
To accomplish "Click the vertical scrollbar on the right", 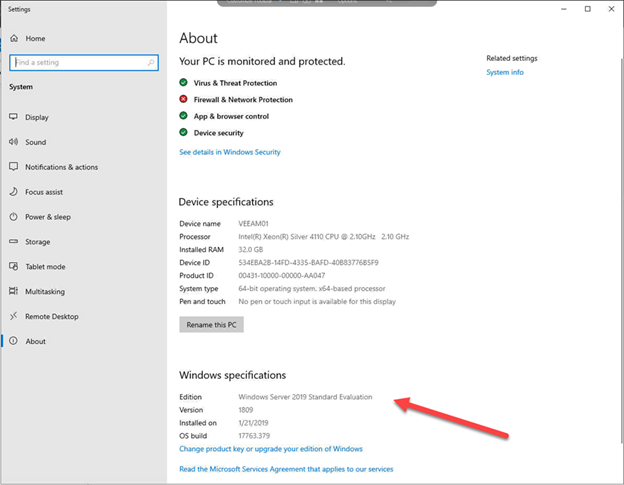I will click(x=622, y=250).
